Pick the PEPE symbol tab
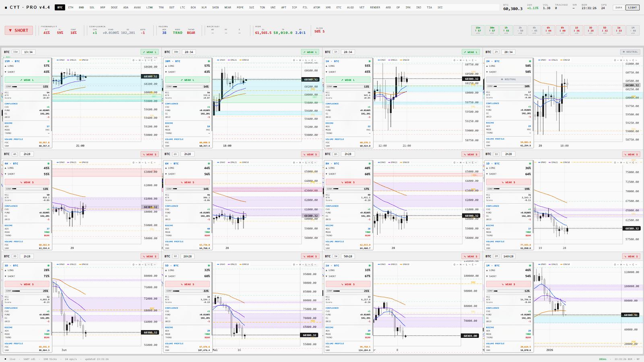 [x=240, y=7]
